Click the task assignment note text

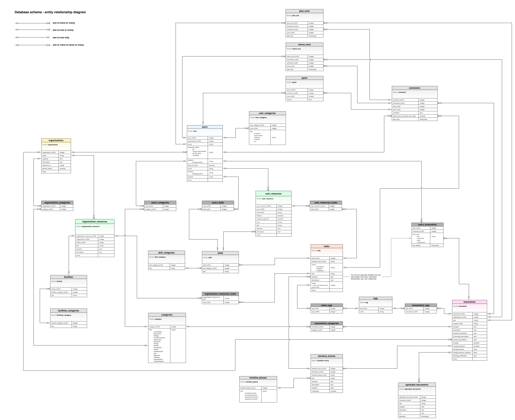(366, 277)
